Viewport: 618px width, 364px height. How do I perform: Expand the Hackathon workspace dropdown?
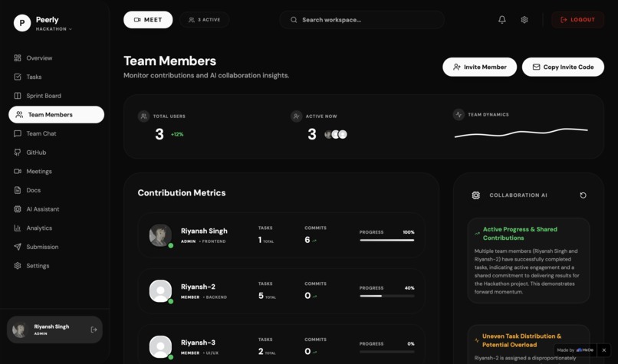[x=54, y=29]
